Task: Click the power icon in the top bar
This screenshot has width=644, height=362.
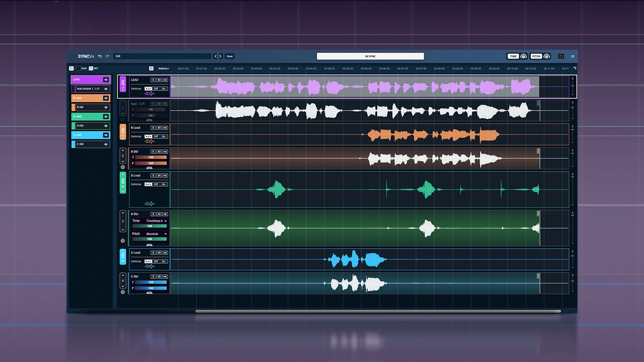Action: click(561, 56)
